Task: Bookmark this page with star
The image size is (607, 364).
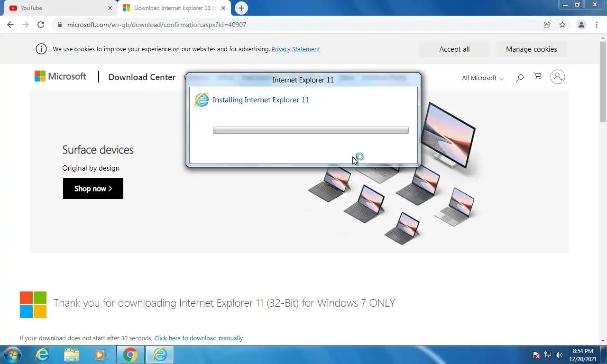Action: click(562, 25)
